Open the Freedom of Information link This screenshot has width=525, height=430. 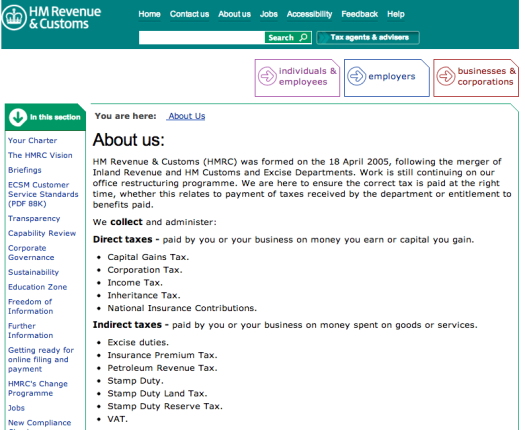click(30, 306)
